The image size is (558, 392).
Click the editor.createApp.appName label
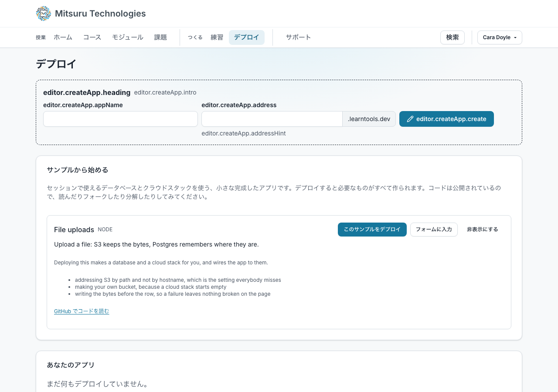(83, 105)
